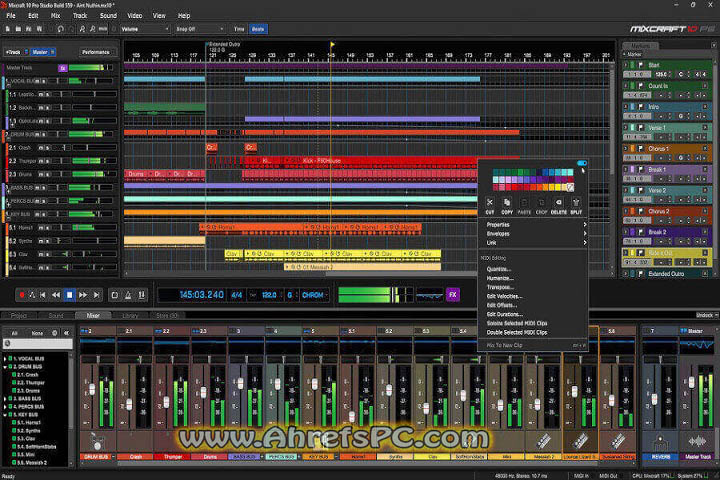Screen dimensions: 720x480
Task: Open the Snap Off dropdown
Action: pos(199,29)
